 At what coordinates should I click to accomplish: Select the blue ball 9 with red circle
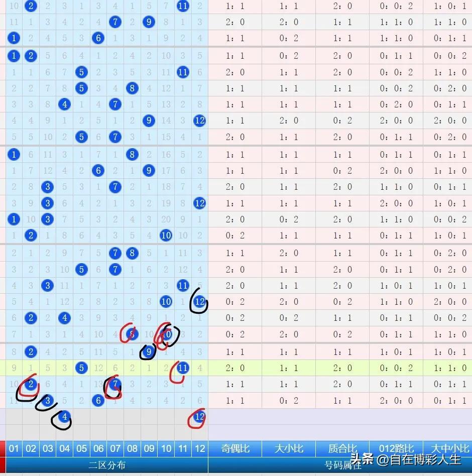tap(149, 352)
